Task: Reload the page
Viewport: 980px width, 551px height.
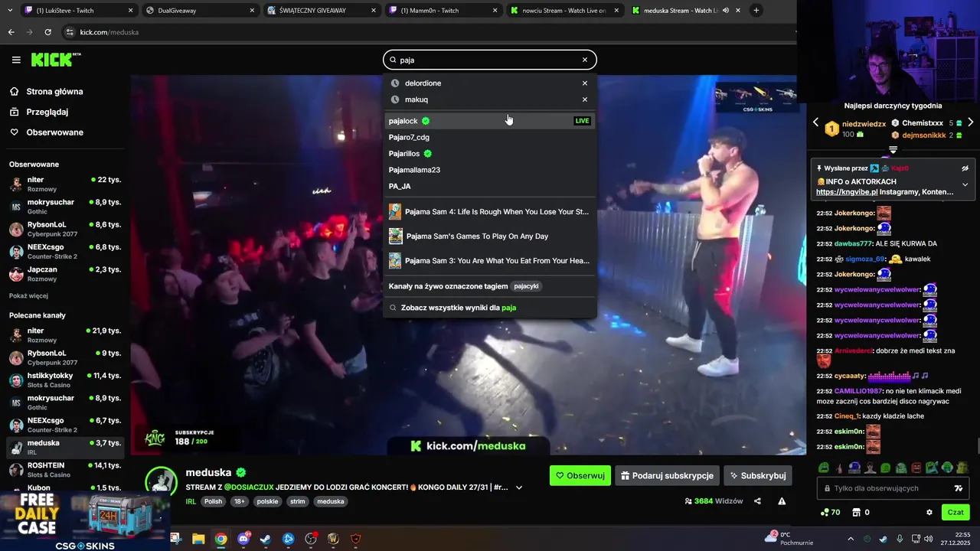Action: coord(47,32)
